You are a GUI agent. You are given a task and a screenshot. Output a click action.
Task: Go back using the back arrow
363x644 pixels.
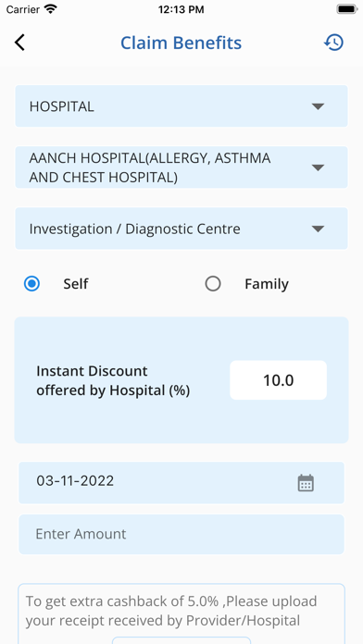(19, 43)
